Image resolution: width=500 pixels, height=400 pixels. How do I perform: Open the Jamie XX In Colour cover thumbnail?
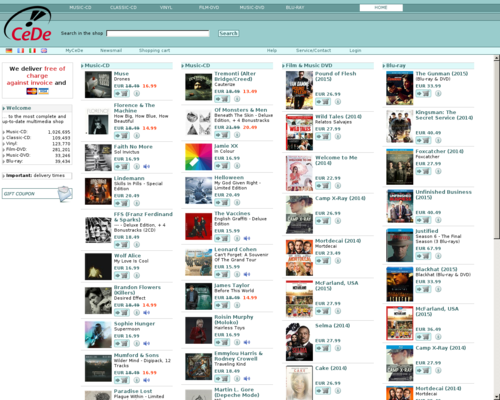tap(199, 157)
